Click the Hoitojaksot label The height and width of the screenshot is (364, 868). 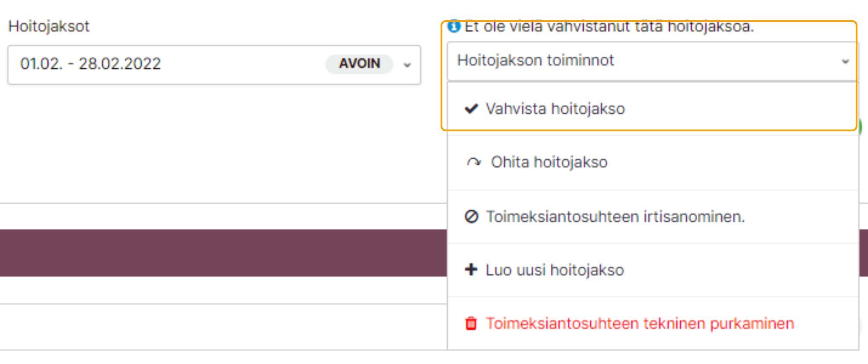coord(49,26)
